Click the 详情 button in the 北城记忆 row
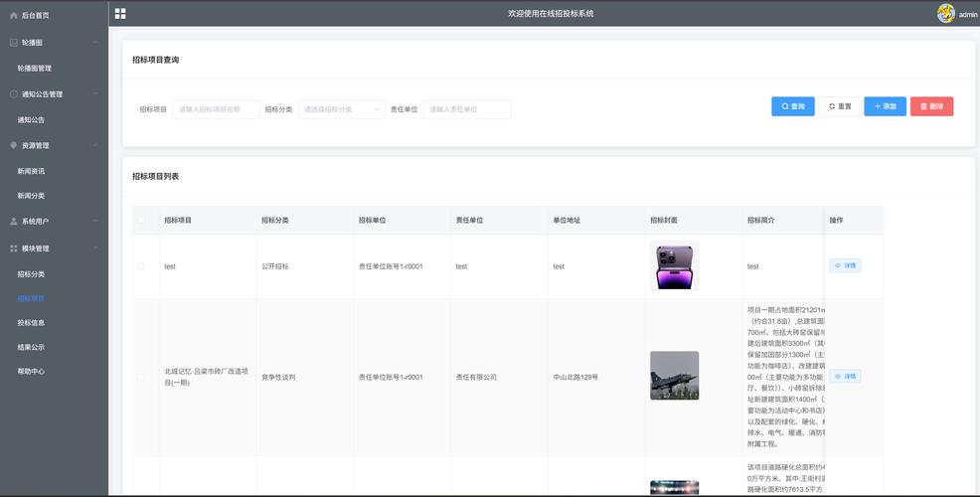The width and height of the screenshot is (980, 497). click(845, 377)
